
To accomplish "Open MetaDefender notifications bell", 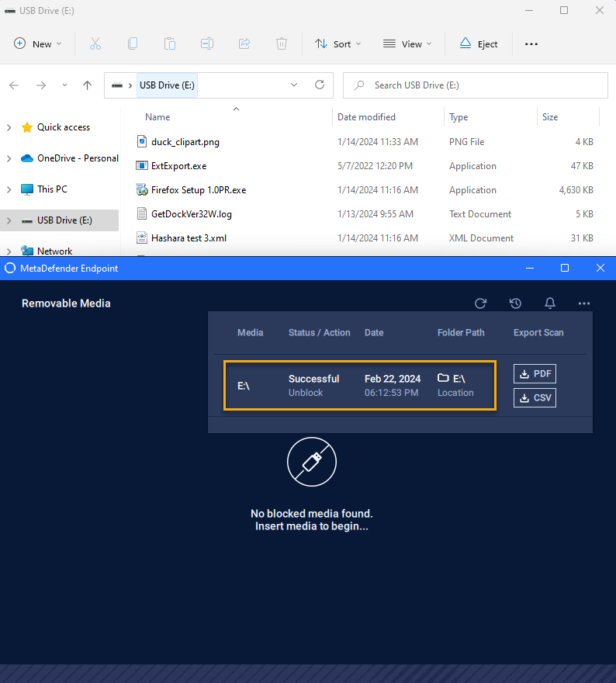I will [x=550, y=303].
